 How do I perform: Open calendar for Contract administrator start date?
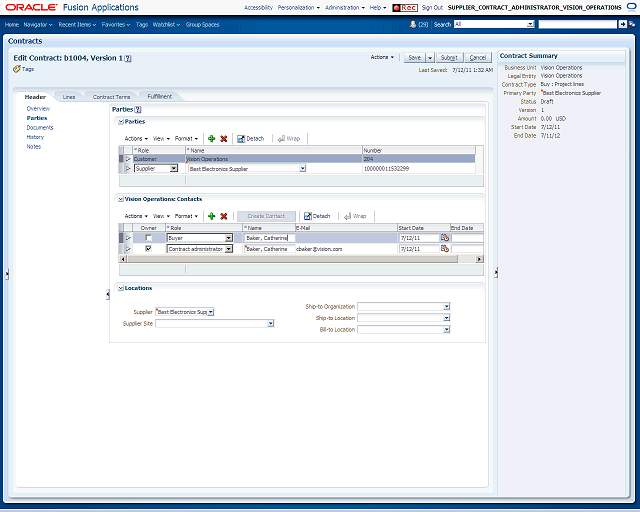coord(444,249)
